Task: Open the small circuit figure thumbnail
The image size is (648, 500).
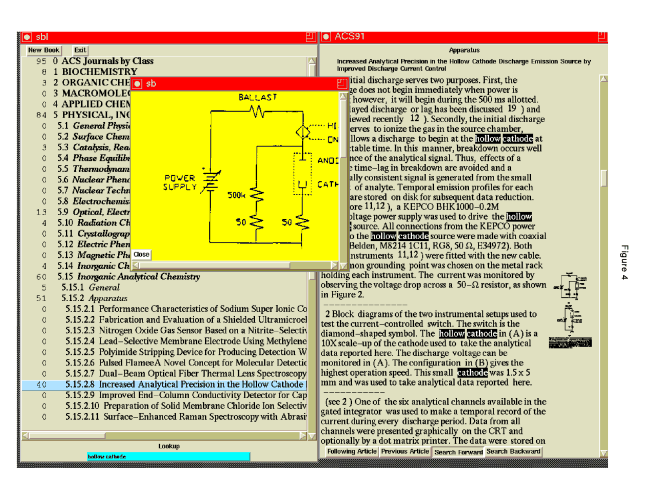Action: [573, 288]
